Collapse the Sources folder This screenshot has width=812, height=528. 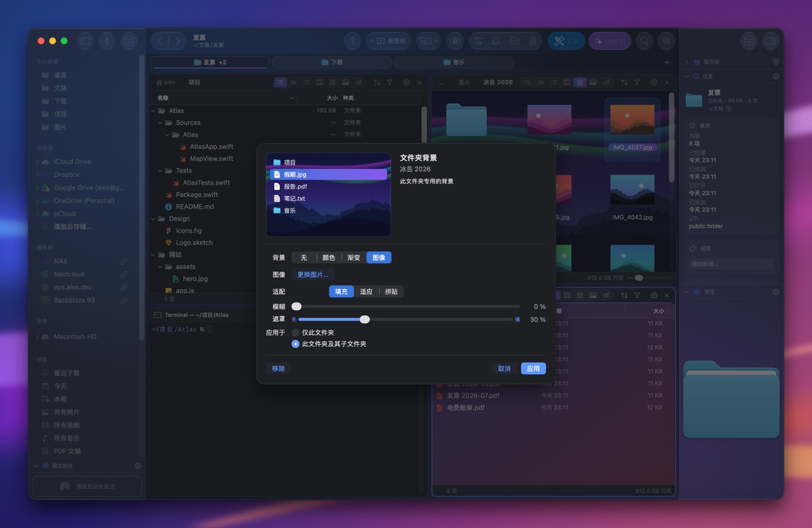pyautogui.click(x=160, y=123)
